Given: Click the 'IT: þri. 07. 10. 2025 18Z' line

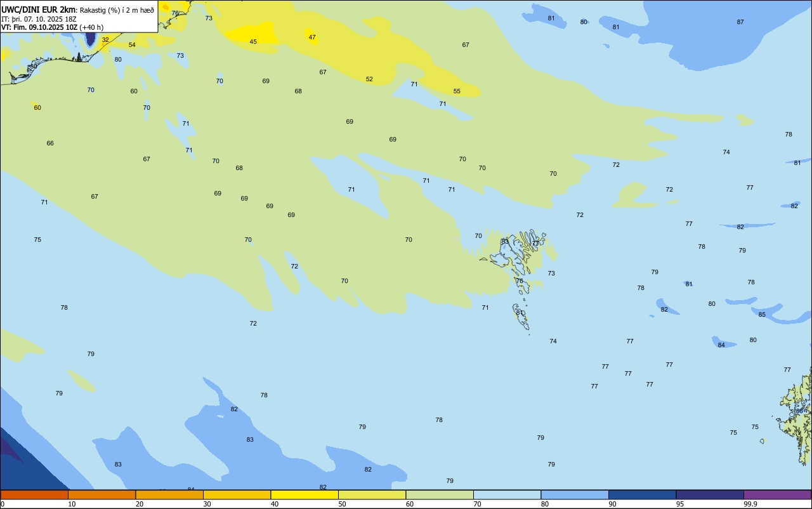Looking at the screenshot, I should [39, 18].
